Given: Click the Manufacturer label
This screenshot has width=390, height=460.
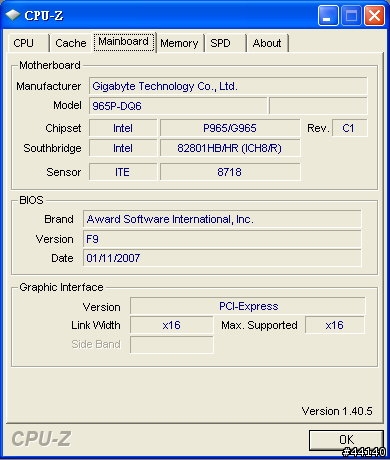Looking at the screenshot, I should [49, 86].
